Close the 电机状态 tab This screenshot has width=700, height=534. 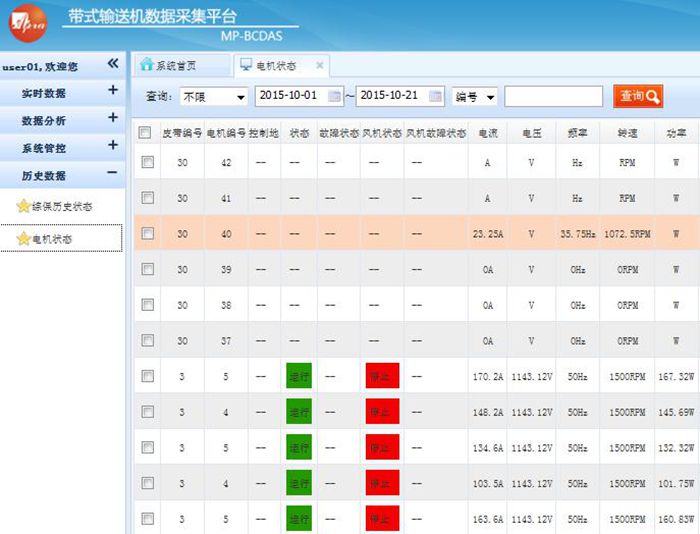320,66
